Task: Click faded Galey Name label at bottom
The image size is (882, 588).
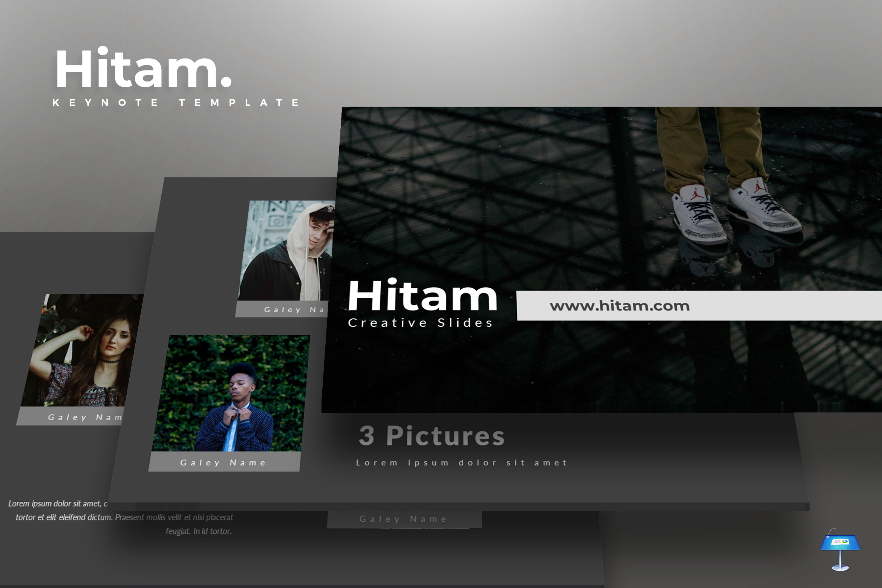Action: click(403, 519)
